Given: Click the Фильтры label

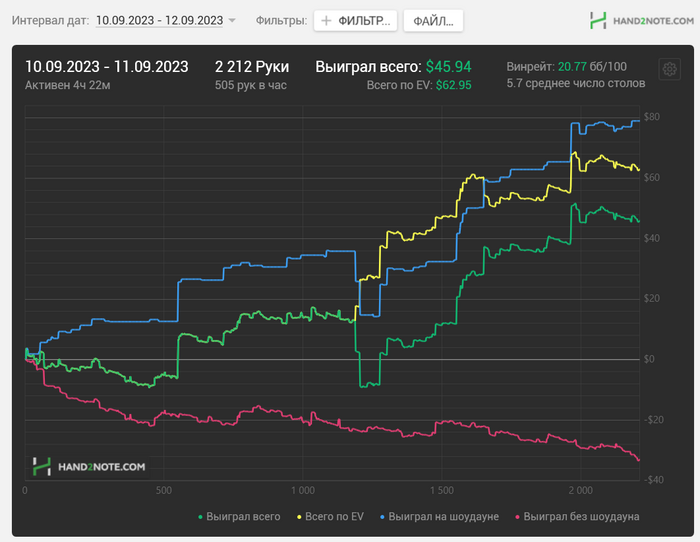Looking at the screenshot, I should (281, 21).
